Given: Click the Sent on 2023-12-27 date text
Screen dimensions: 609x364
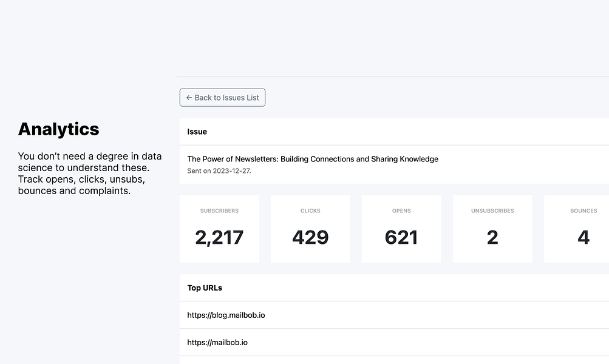Looking at the screenshot, I should (x=219, y=171).
